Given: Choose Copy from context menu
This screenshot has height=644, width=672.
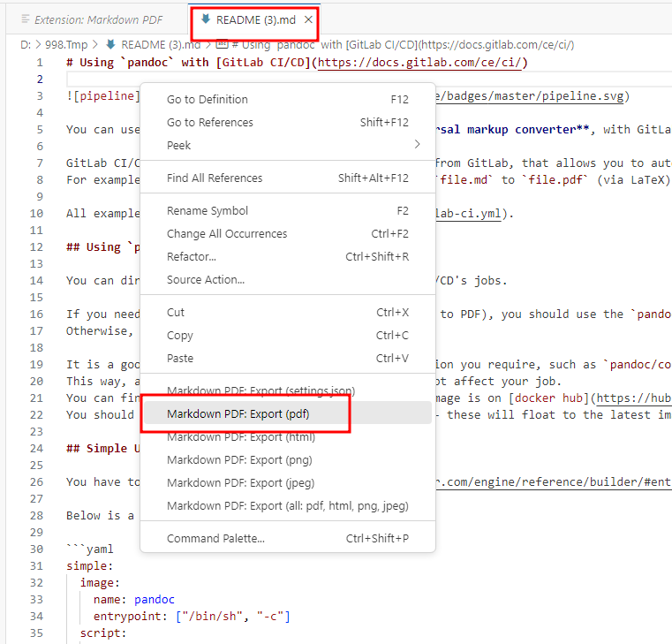Looking at the screenshot, I should (x=288, y=336).
